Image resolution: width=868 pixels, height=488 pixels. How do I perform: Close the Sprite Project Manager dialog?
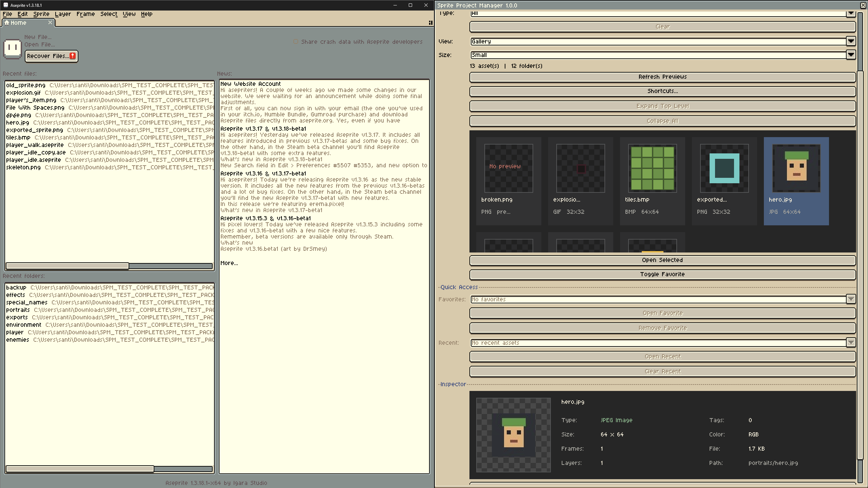pyautogui.click(x=863, y=5)
